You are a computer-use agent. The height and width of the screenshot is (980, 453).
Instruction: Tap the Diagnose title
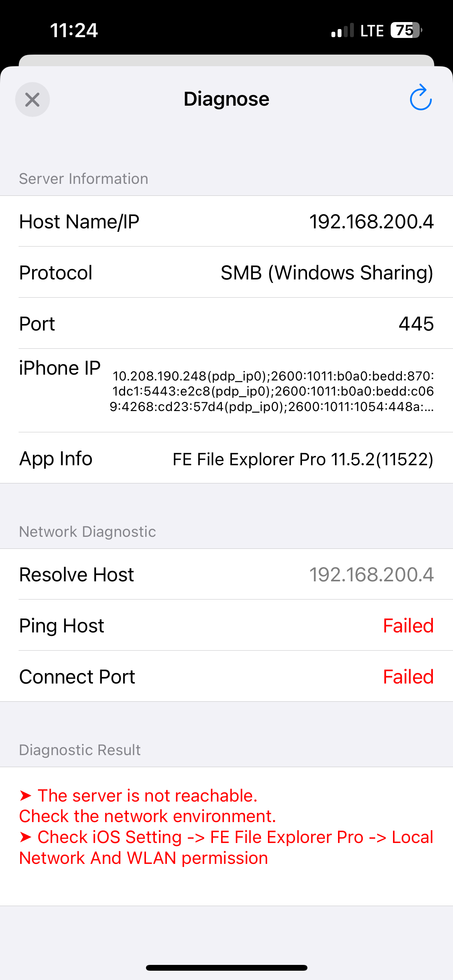tap(226, 99)
